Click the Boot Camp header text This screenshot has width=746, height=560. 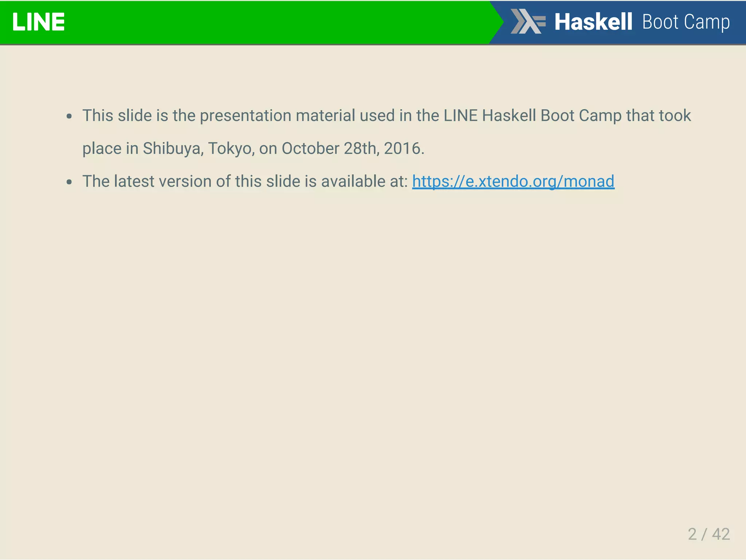[x=686, y=22]
